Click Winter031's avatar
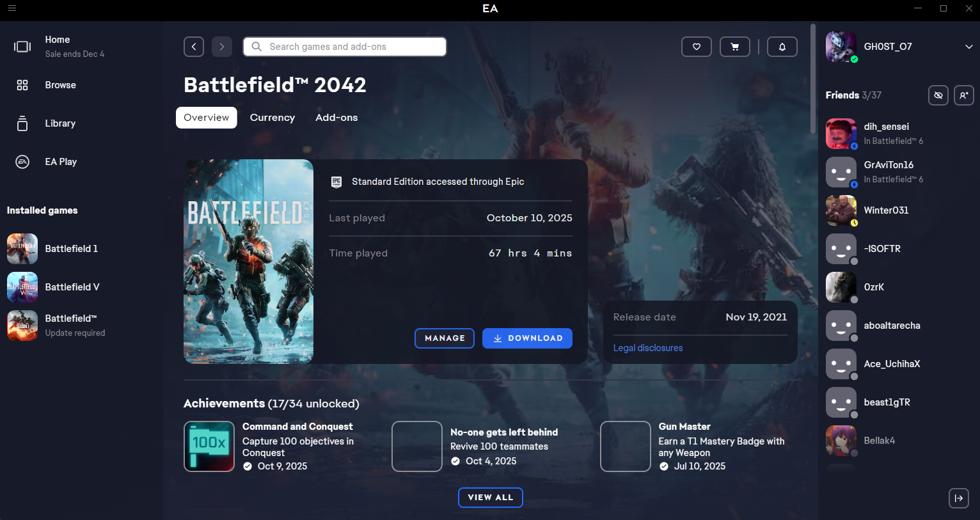The image size is (980, 520). click(x=841, y=210)
